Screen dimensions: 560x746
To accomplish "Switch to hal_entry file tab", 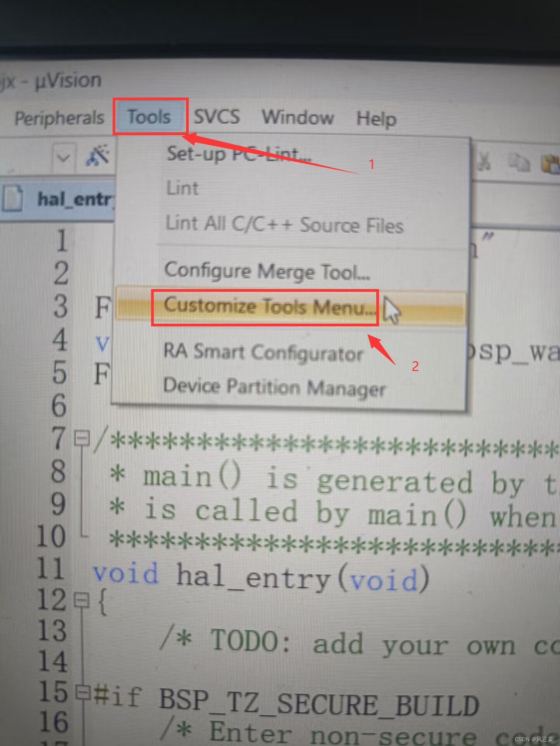I will coord(58,199).
